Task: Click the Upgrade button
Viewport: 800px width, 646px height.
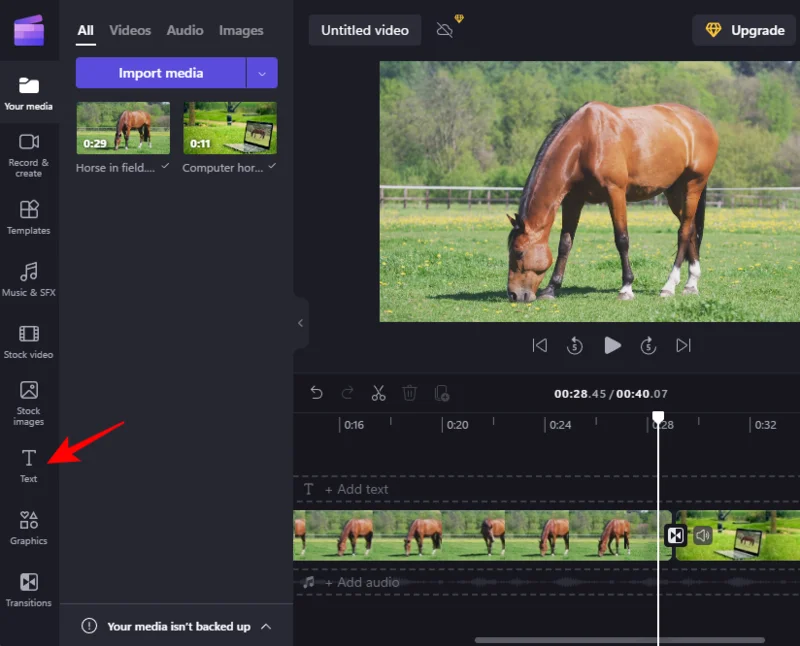Action: point(743,30)
